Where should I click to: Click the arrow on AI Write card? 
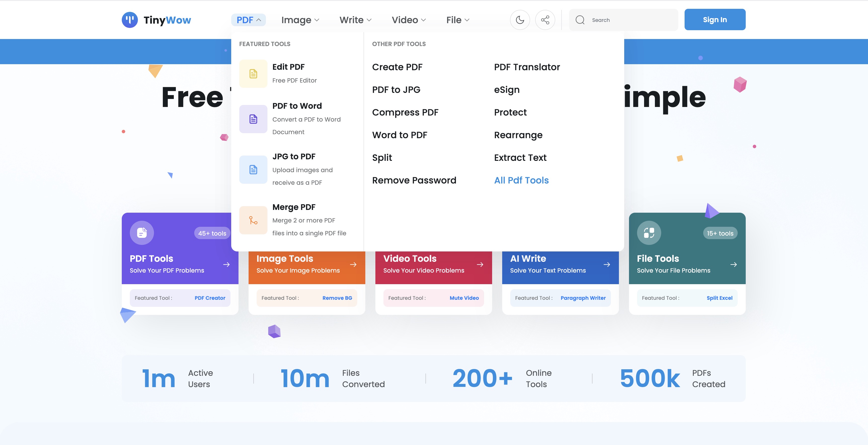point(607,265)
